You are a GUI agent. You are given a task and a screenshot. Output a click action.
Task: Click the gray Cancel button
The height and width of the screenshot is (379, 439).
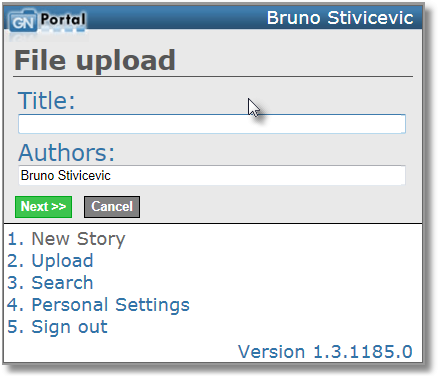pos(112,207)
